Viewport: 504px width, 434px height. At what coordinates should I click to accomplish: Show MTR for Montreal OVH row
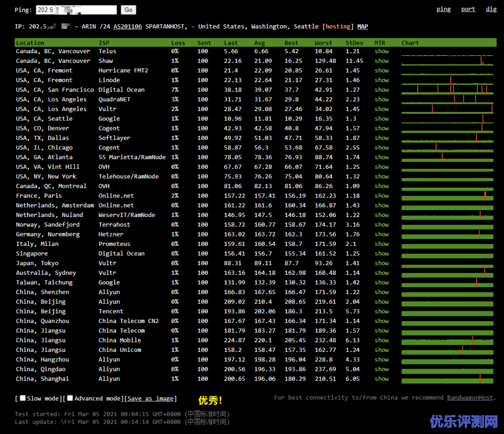tap(382, 186)
